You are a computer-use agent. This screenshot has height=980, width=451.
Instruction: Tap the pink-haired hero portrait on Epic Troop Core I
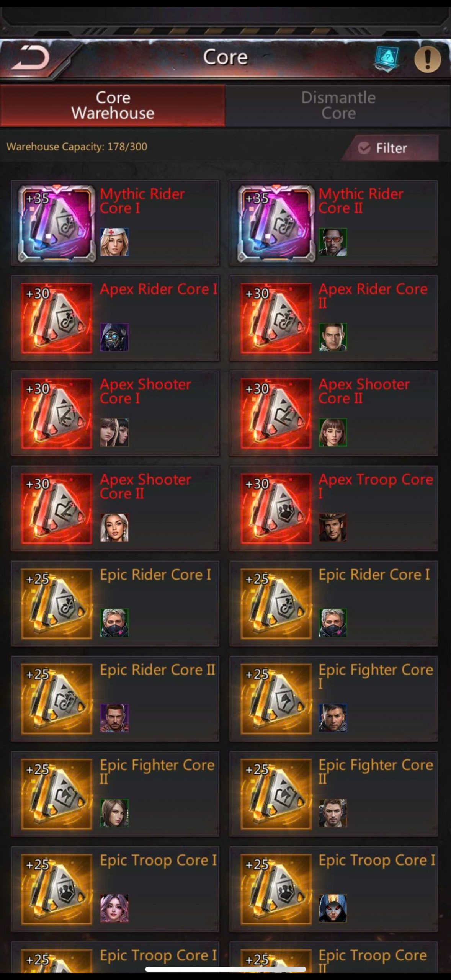click(114, 908)
